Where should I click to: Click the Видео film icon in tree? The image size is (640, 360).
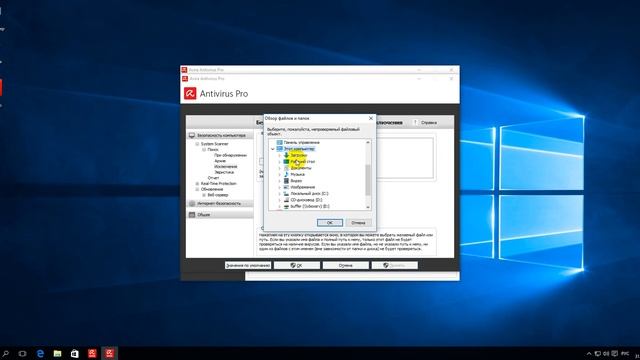[x=286, y=180]
